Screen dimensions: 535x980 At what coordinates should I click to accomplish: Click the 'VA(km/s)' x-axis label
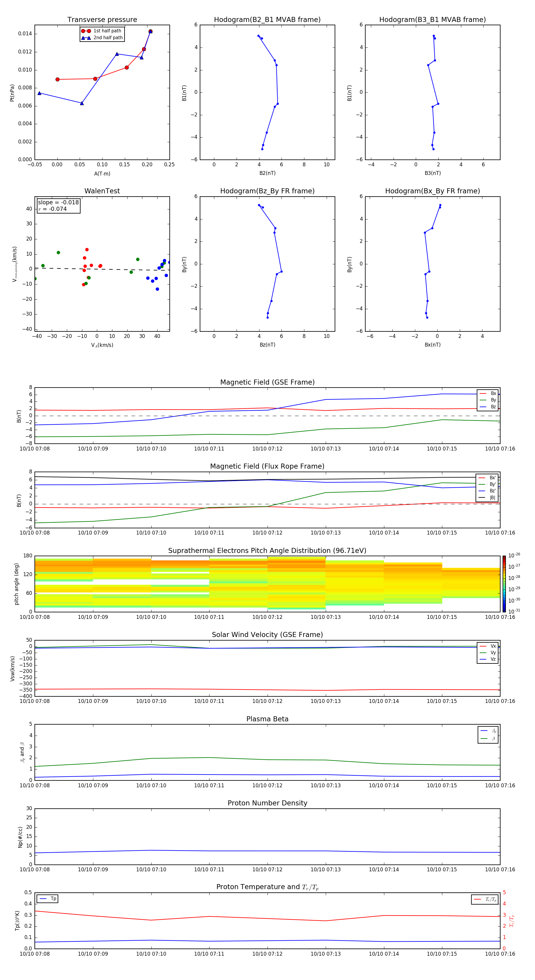coord(102,345)
